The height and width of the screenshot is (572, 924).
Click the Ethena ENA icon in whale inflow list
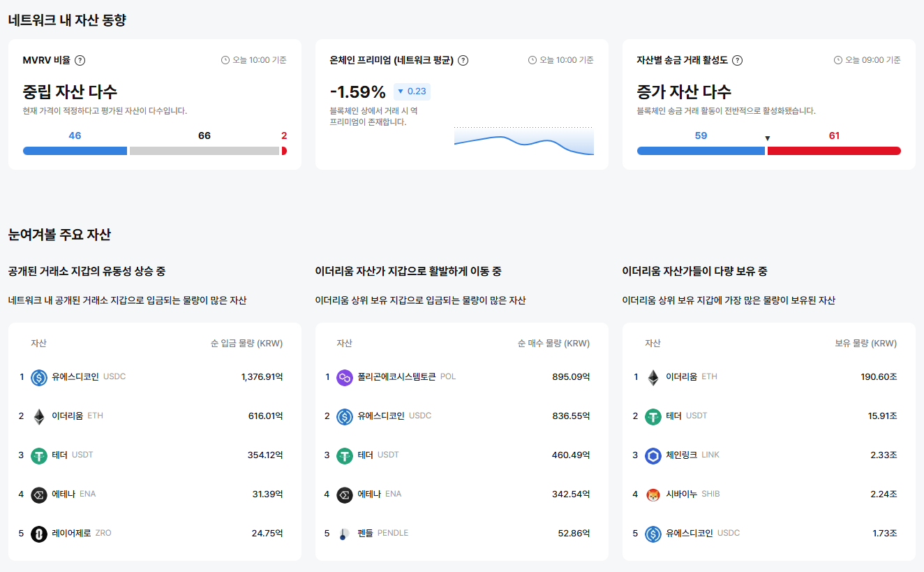point(344,494)
